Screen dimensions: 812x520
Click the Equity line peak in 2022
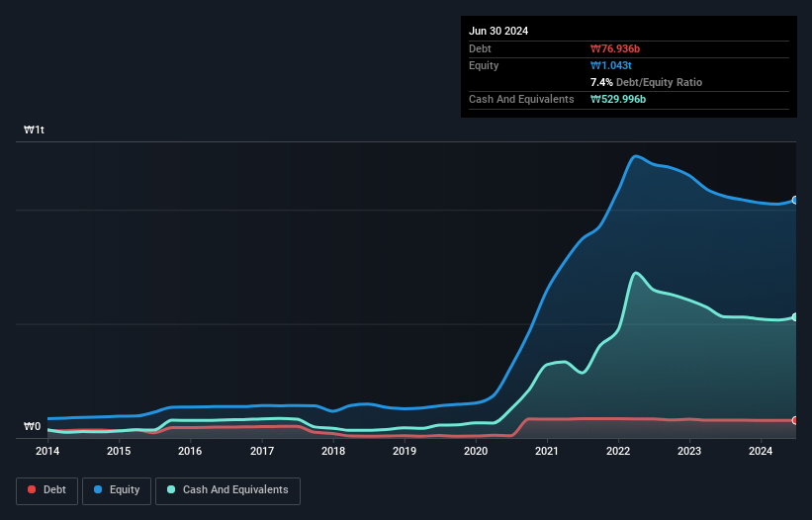[x=635, y=156]
